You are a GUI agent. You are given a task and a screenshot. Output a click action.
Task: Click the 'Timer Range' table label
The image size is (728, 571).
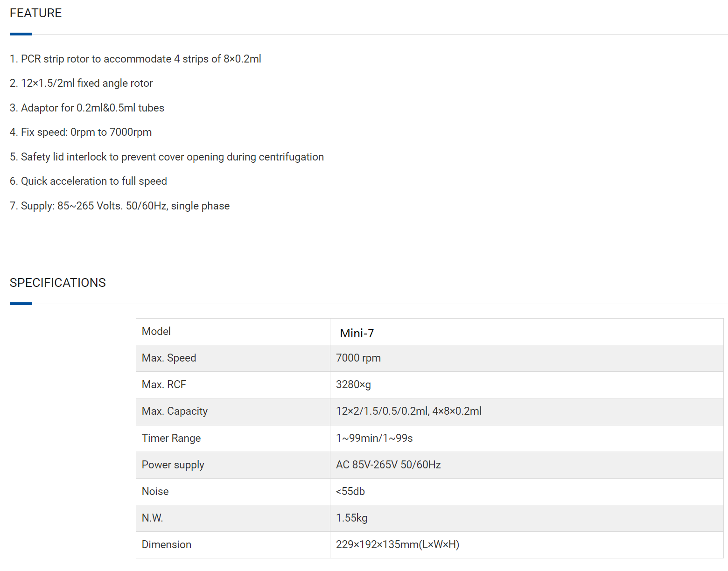click(x=171, y=438)
